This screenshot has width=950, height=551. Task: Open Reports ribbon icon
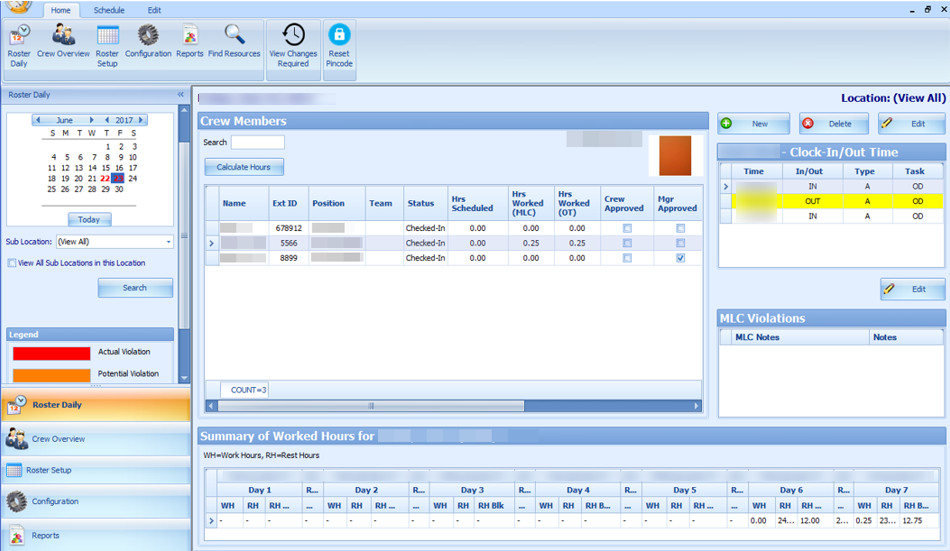pos(190,41)
